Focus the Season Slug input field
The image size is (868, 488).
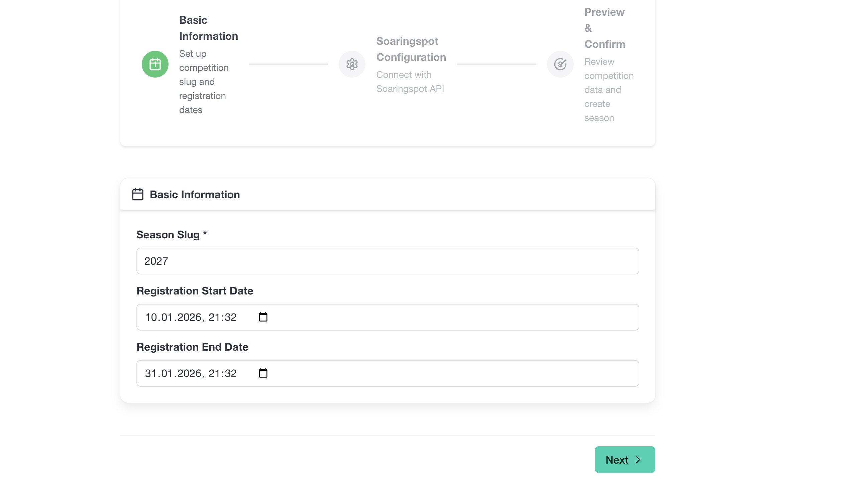coord(388,261)
